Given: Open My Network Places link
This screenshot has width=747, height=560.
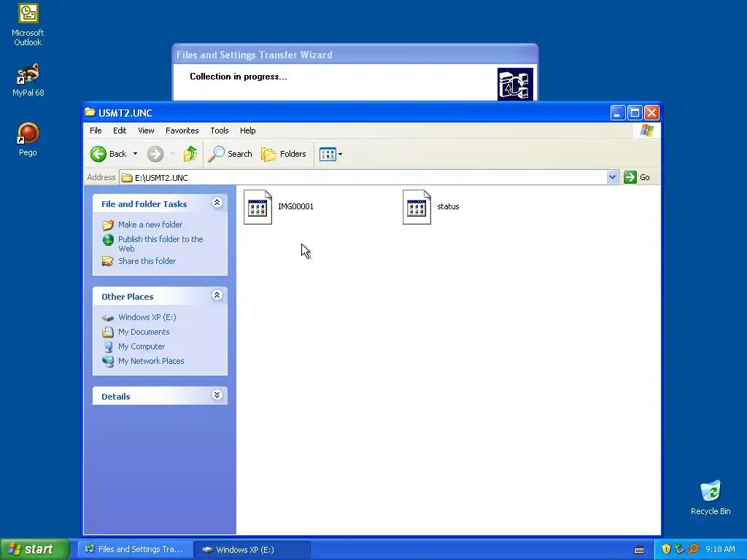Looking at the screenshot, I should tap(151, 361).
